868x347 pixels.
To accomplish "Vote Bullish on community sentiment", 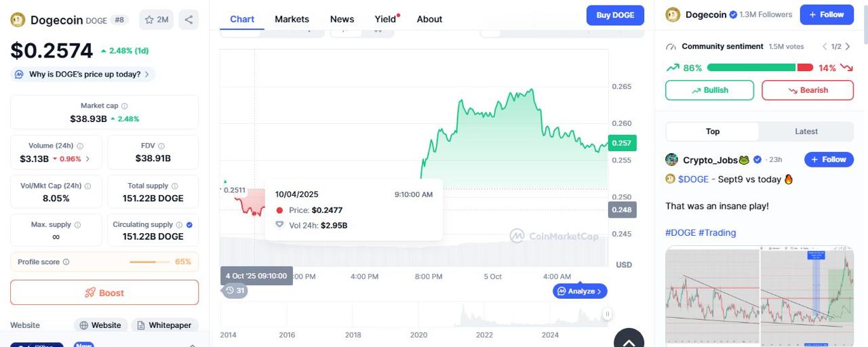I will [709, 90].
